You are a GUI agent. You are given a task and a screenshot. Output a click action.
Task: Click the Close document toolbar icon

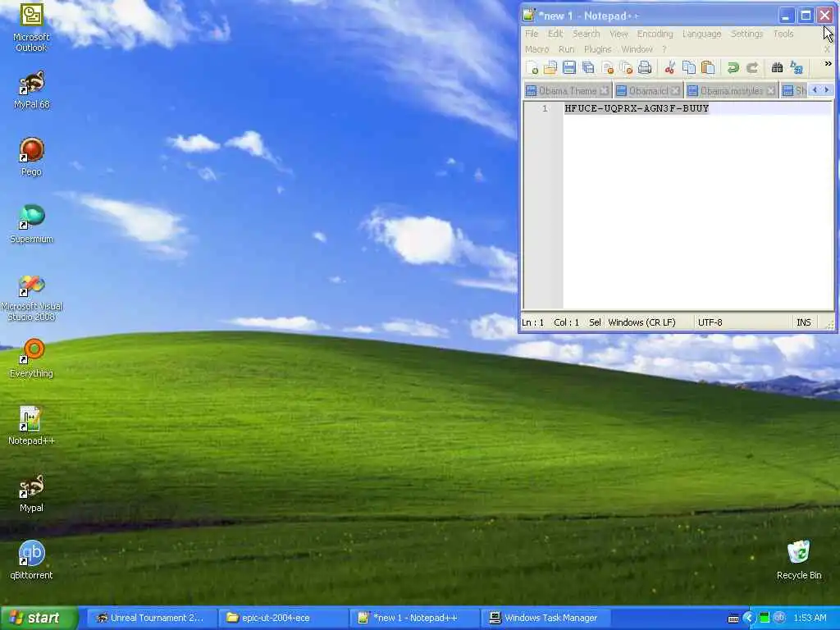607,67
